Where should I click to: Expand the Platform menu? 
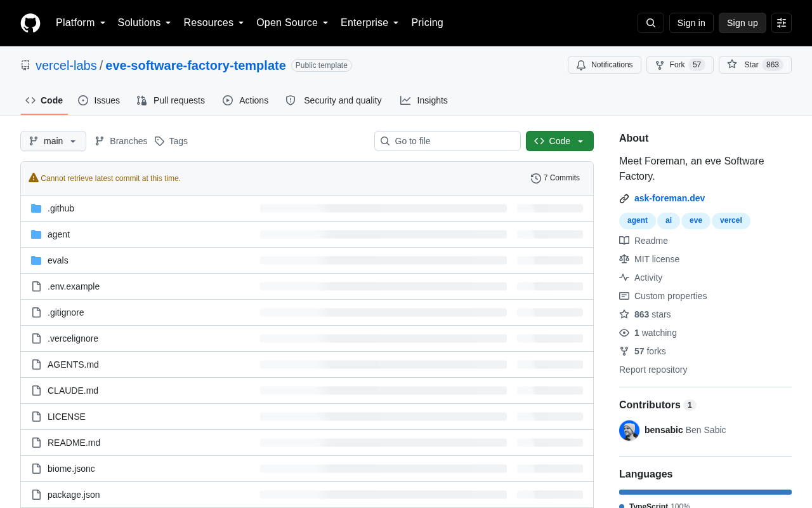[x=81, y=23]
